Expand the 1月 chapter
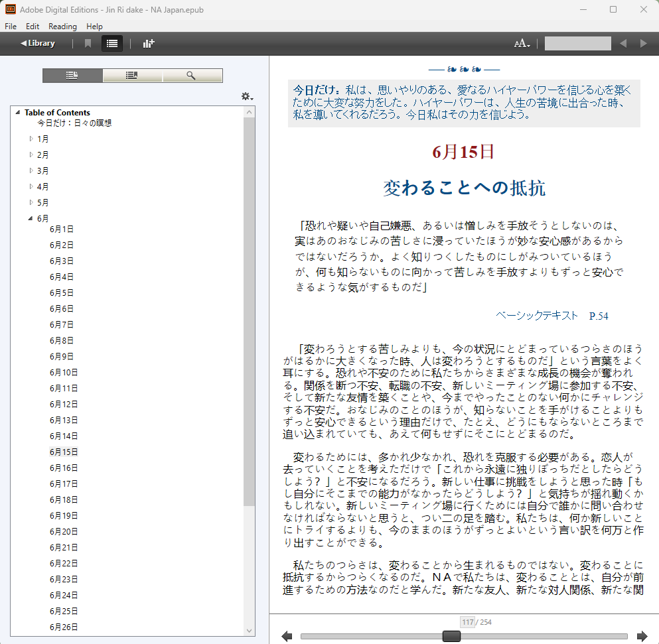 pos(31,139)
